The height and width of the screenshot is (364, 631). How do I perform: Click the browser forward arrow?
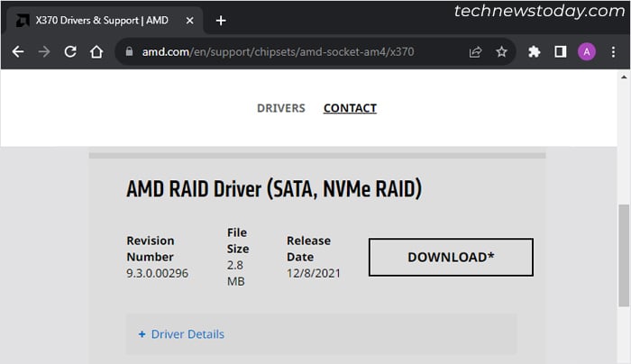44,52
